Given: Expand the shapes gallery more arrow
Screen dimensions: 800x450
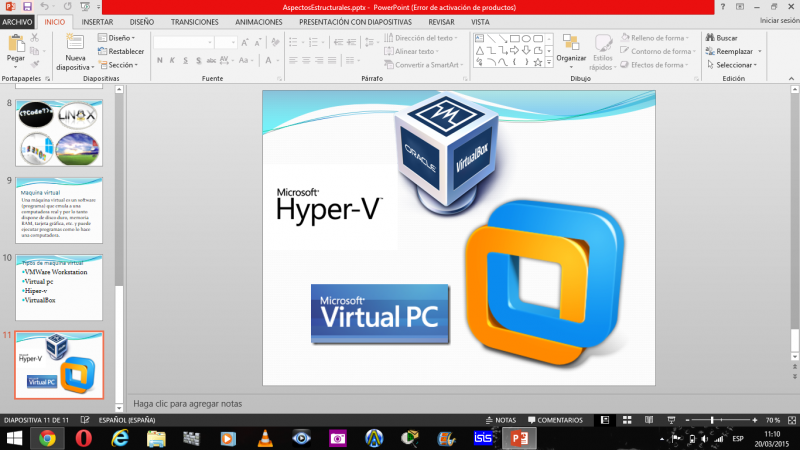Looking at the screenshot, I should point(549,62).
